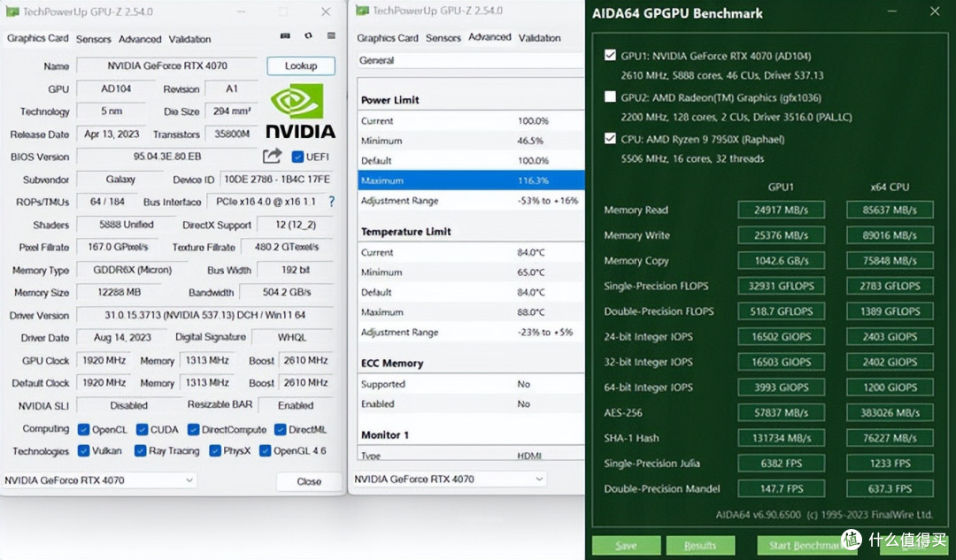Click GPU1 Single-Precision Julia 6382 FPS value
Screen dimensions: 956x560
point(781,463)
